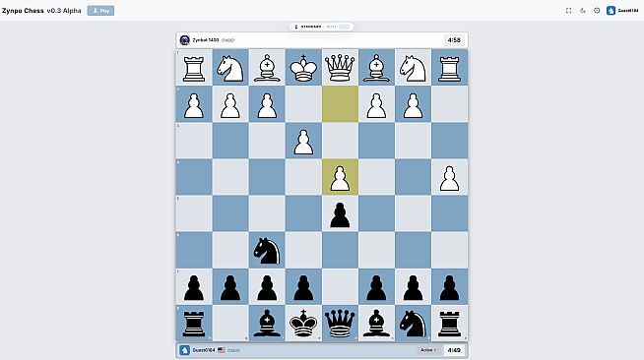Click the Zynbot opponent avatar
Viewport: 644px width, 360px height.
point(185,40)
